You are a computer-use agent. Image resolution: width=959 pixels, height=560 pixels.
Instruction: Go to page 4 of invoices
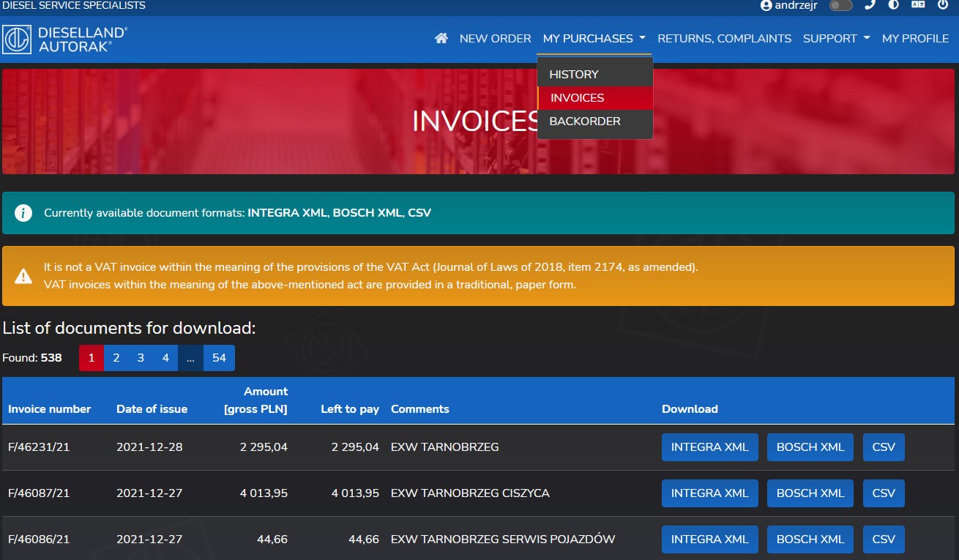166,358
